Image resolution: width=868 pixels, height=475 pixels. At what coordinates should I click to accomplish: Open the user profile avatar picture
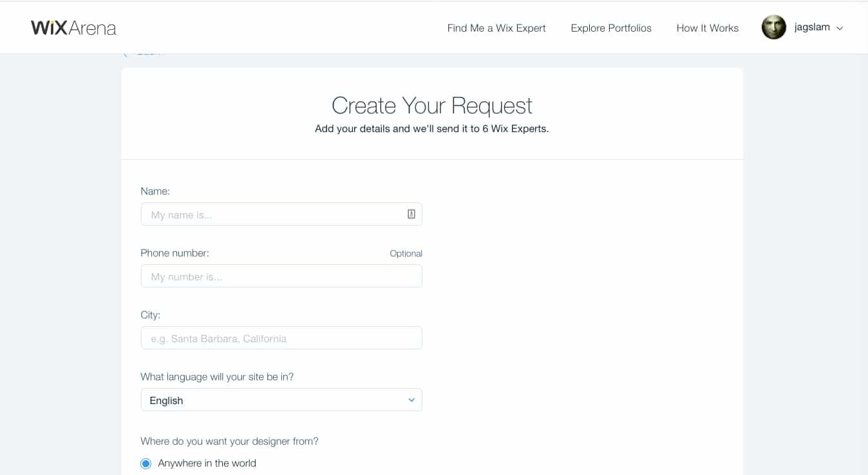point(773,28)
